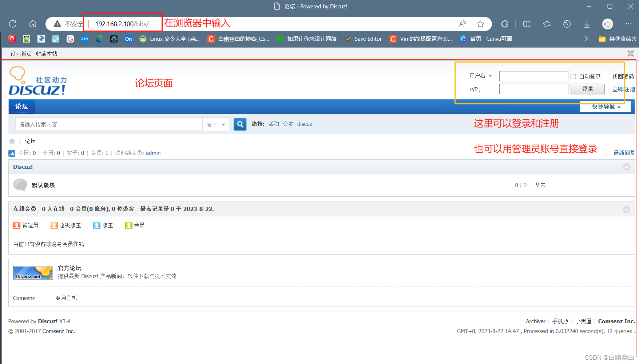Click 找回密码 link
Screen dimensions: 639x364
(x=623, y=76)
